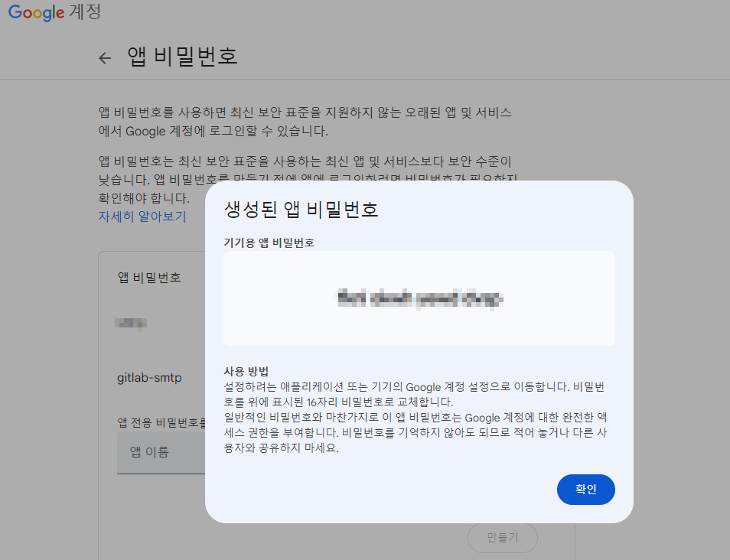This screenshot has height=560, width=730.
Task: Click the back arrow beside 앱 비밀번호
Action: 106,57
